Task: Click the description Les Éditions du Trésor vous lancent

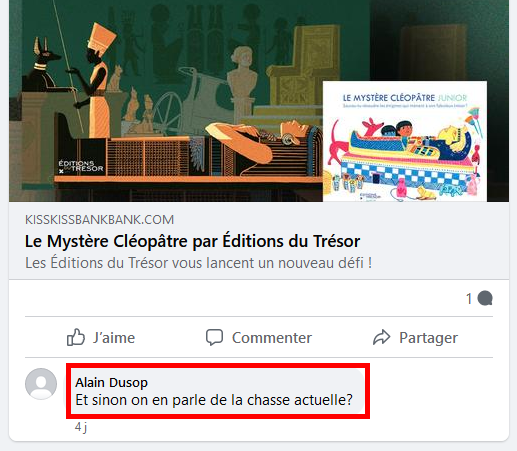Action: click(198, 263)
